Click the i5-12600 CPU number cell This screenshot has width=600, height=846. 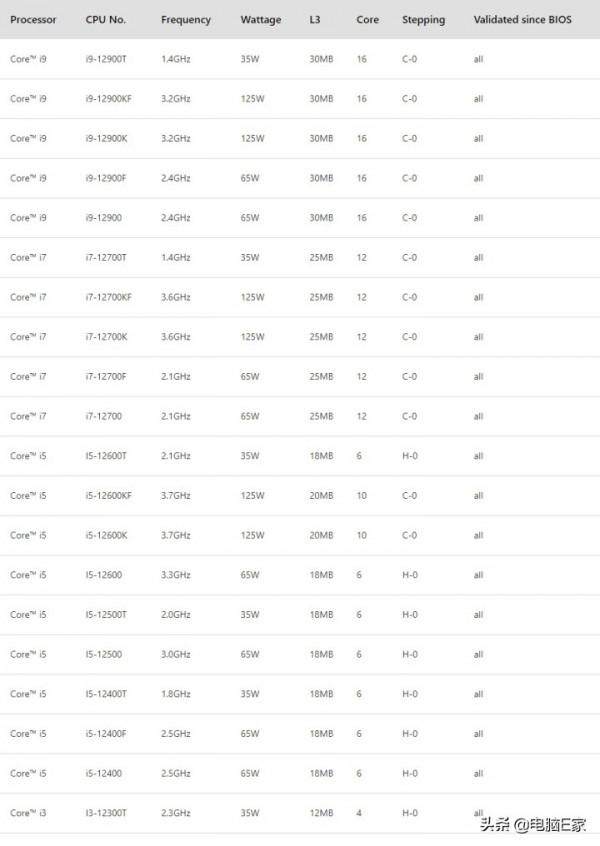pos(104,574)
